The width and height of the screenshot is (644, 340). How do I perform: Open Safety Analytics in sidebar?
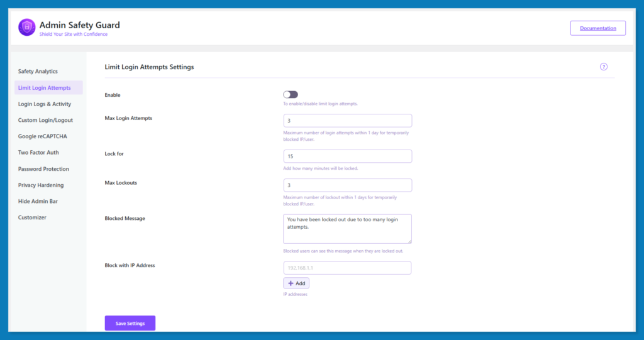38,72
